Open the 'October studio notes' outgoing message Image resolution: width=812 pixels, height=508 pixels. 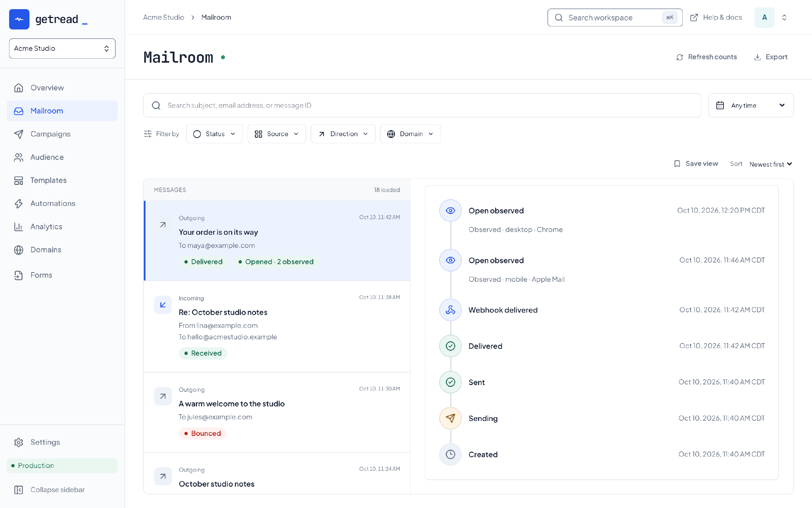click(x=277, y=473)
